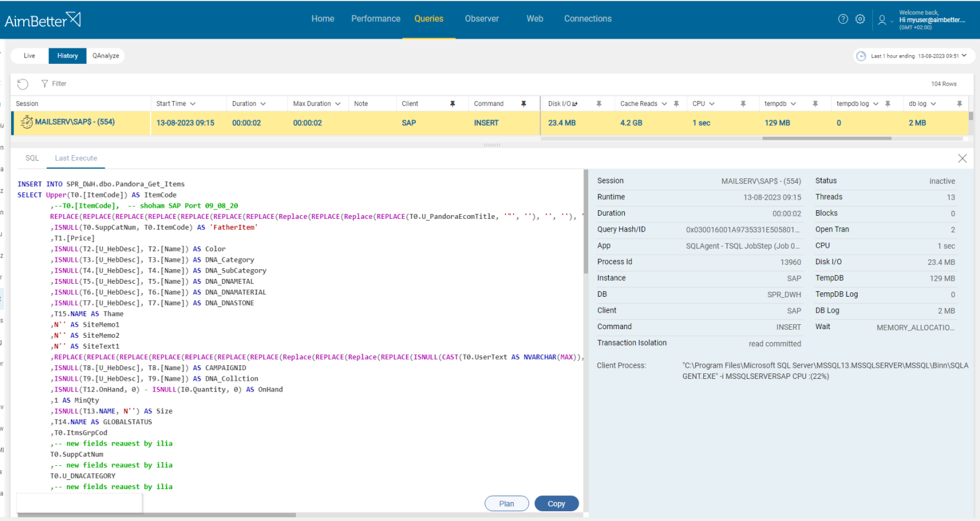Click the horizontal scrollbar under table columns

[826, 139]
